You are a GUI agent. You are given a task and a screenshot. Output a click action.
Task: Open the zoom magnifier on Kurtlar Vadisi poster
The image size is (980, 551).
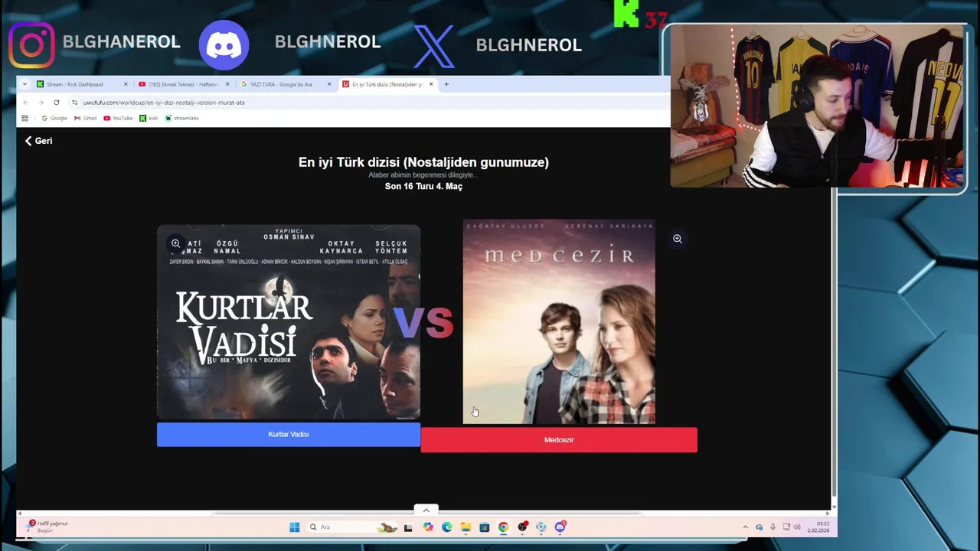click(x=175, y=243)
